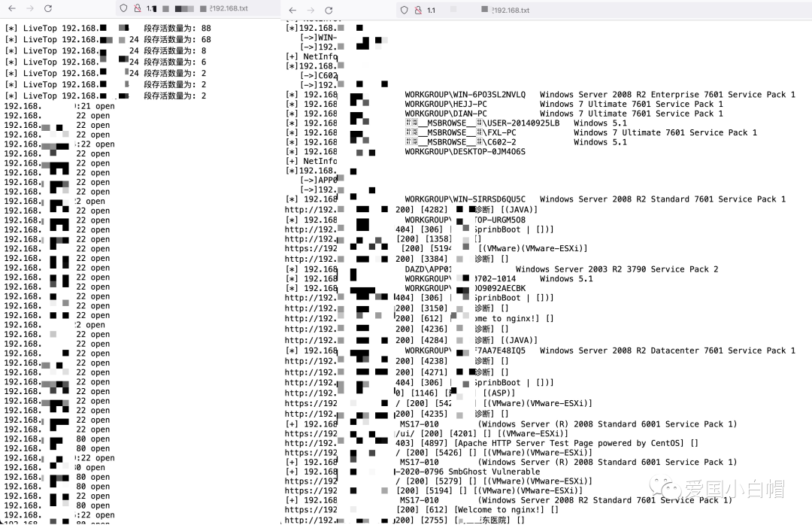Click the '[200] [4236]' http result

pos(397,329)
